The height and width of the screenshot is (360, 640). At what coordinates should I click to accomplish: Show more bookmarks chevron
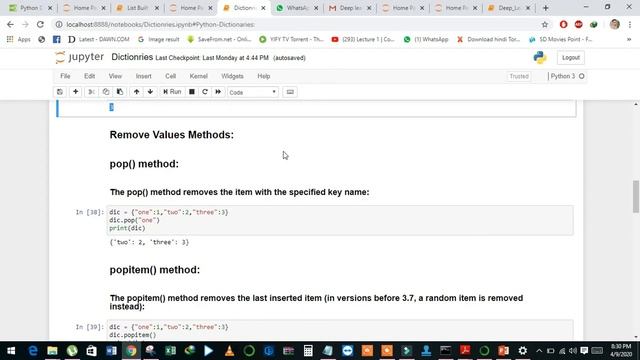point(629,39)
